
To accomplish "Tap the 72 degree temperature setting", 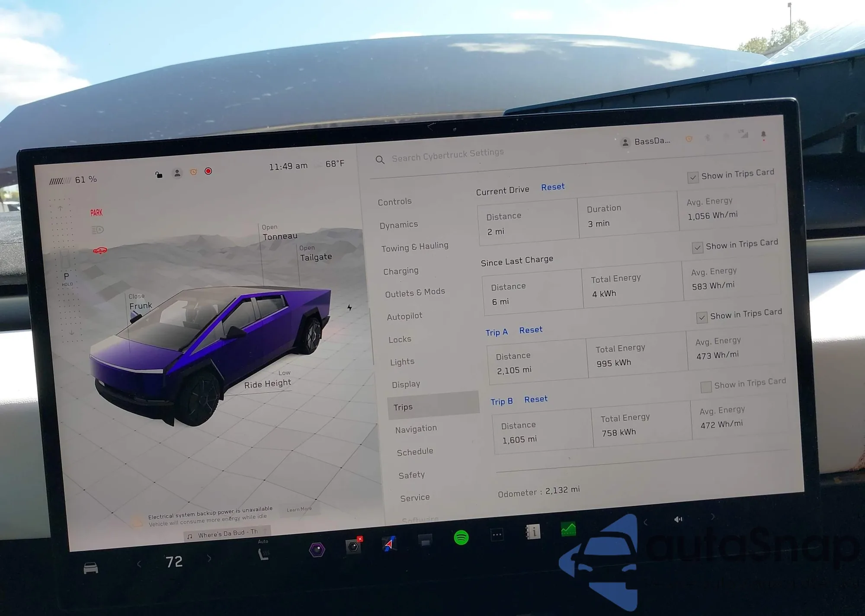I will tap(174, 562).
